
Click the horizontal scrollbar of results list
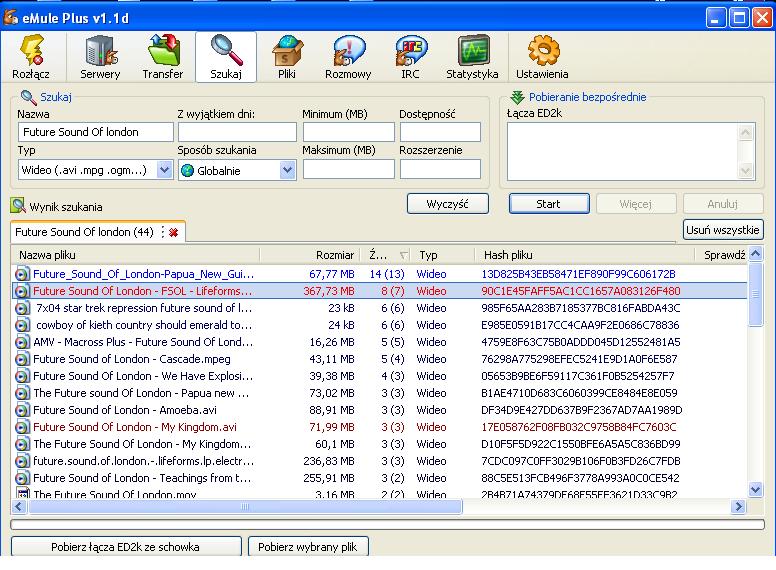coord(380,508)
